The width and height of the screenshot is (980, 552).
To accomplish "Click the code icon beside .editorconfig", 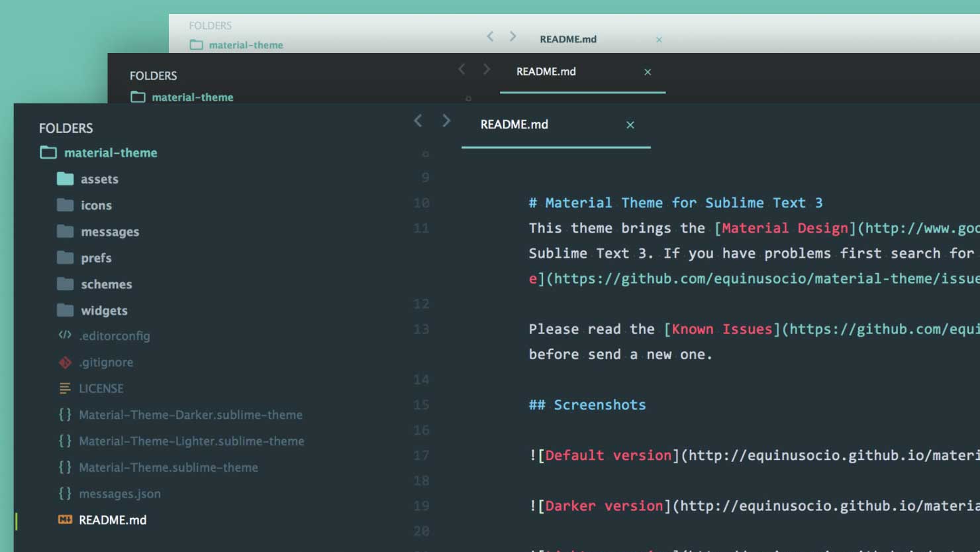I will [x=65, y=335].
